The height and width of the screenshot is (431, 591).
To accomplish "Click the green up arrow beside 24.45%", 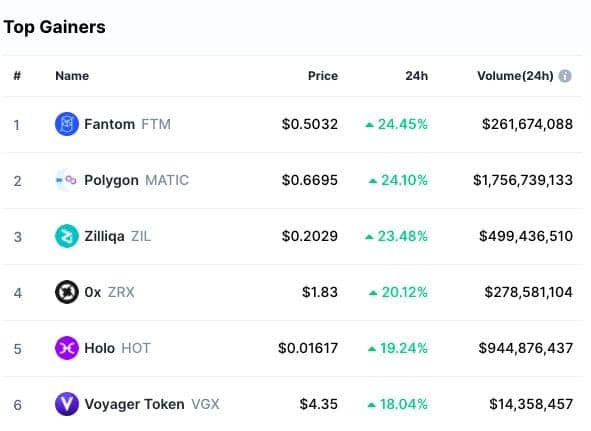I will [x=369, y=125].
